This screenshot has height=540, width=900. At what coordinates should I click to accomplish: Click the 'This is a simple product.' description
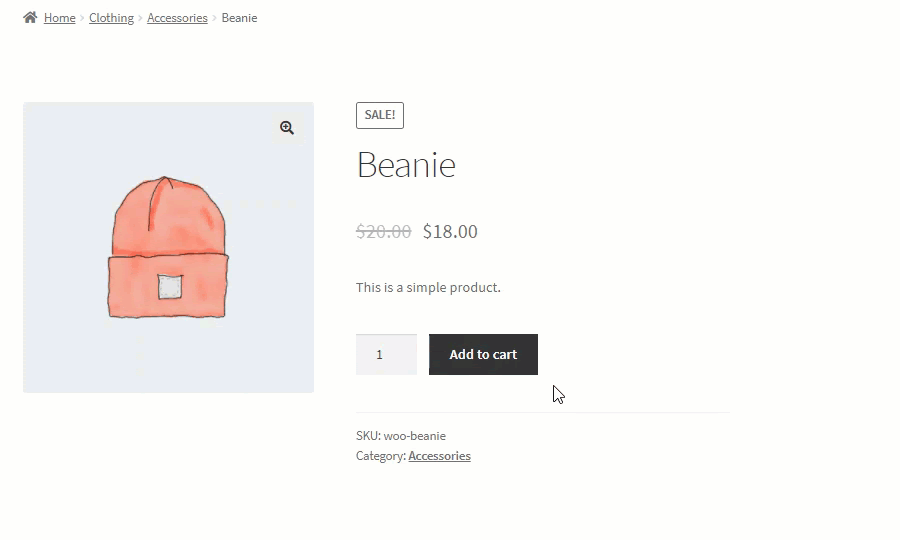[x=428, y=288]
